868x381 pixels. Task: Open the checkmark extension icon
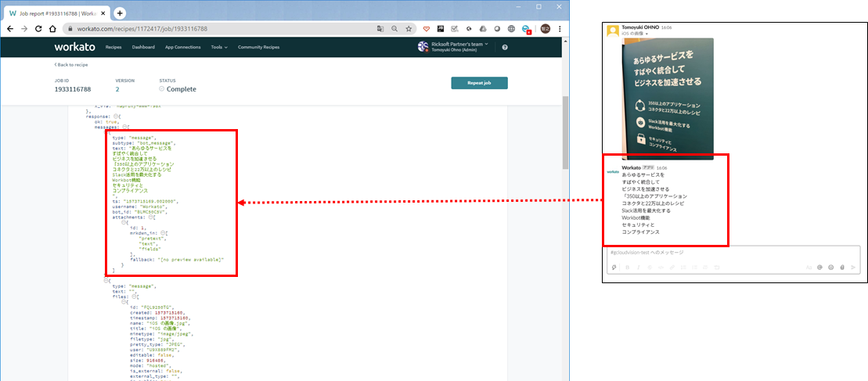pyautogui.click(x=455, y=28)
